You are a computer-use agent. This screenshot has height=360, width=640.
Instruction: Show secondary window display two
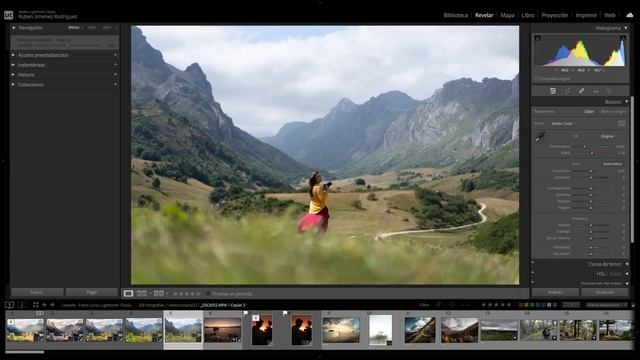coord(22,304)
